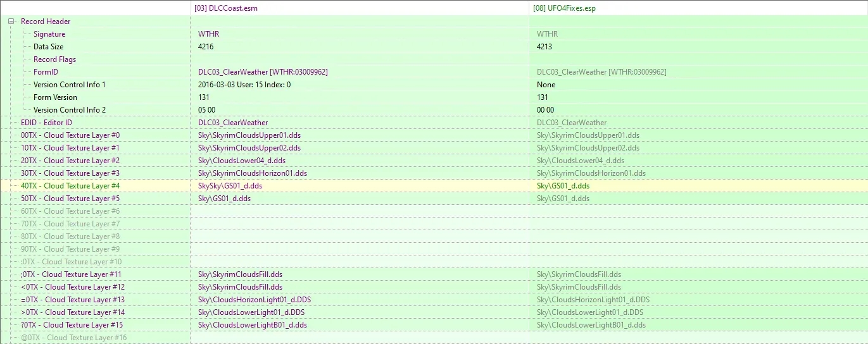Click DLCCoast Sky\GS01_d.dds cell in layer #5
Image resolution: width=868 pixels, height=344 pixels.
[224, 199]
